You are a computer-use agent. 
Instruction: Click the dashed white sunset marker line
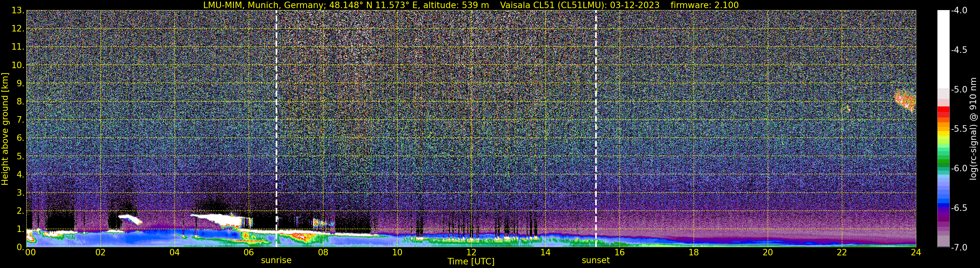pyautogui.click(x=596, y=129)
